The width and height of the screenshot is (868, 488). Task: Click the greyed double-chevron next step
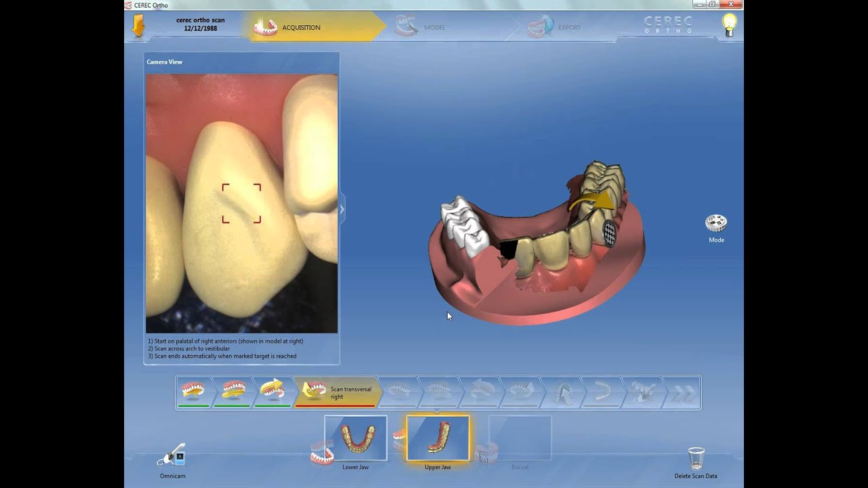[x=682, y=393]
